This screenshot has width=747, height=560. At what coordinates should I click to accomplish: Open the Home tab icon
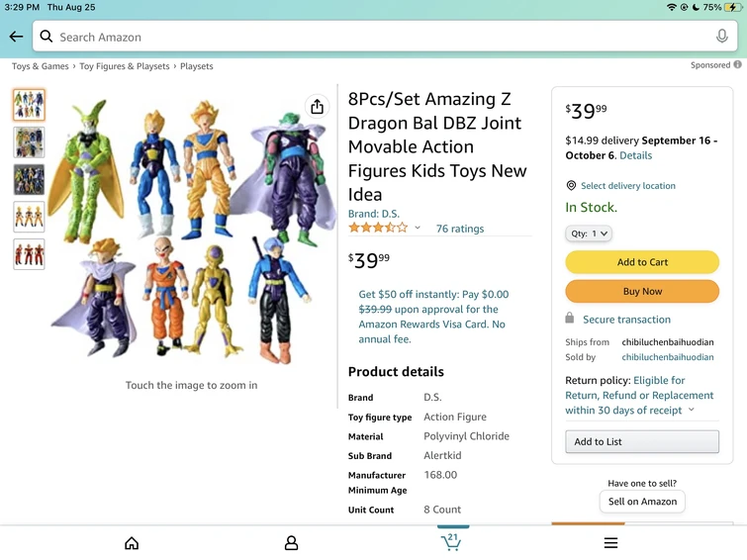(x=132, y=543)
